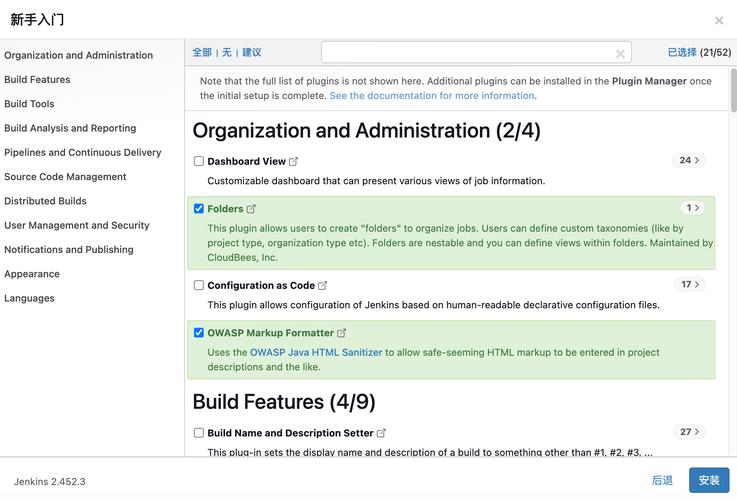Enable the Dashboard View plugin checkbox
737x500 pixels.
point(199,161)
